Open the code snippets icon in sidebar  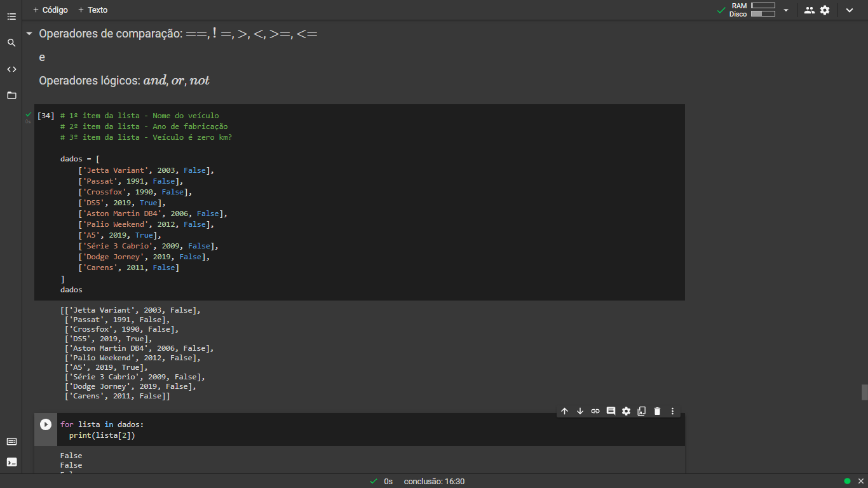[x=11, y=69]
